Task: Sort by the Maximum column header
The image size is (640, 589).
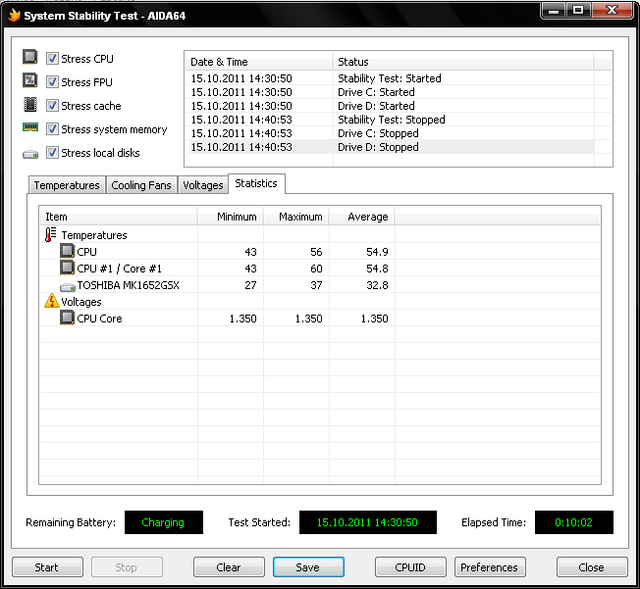Action: point(300,216)
